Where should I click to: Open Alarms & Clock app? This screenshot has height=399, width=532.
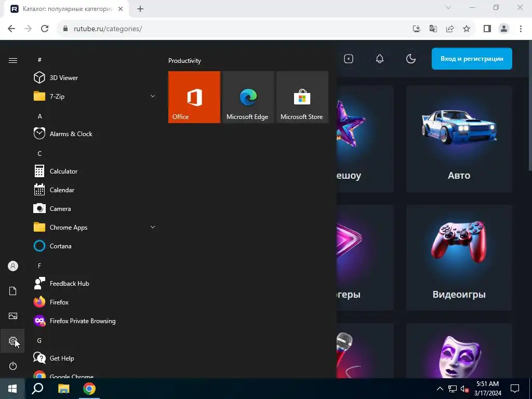pyautogui.click(x=95, y=134)
